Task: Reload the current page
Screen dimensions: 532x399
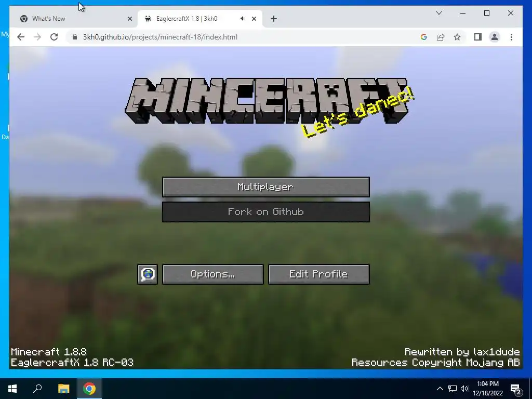Action: pyautogui.click(x=54, y=37)
